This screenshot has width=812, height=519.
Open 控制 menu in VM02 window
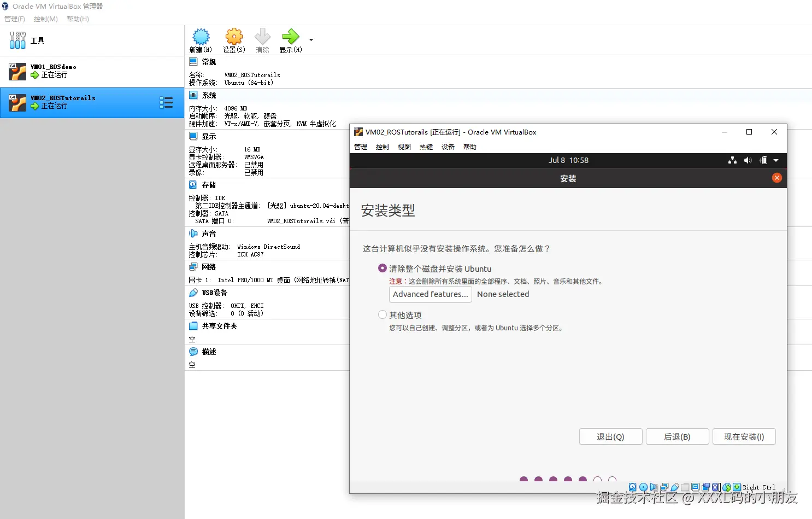(383, 147)
